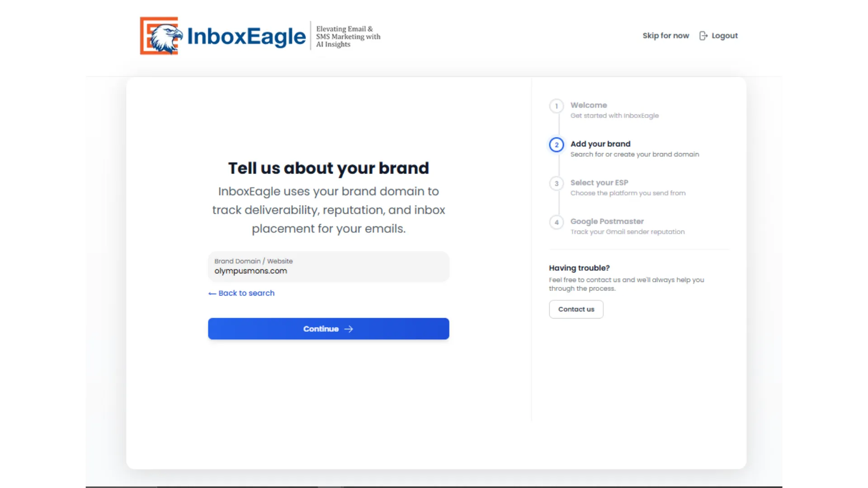Click 'Get started with InboxEagle' subtitle
This screenshot has height=488, width=868.
coord(614,116)
